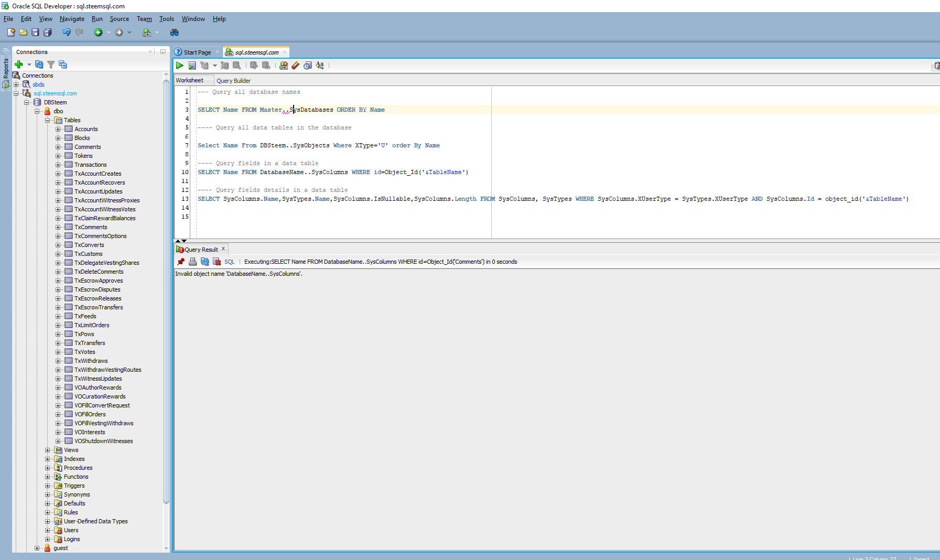Expand the Accounts table node

(x=58, y=129)
